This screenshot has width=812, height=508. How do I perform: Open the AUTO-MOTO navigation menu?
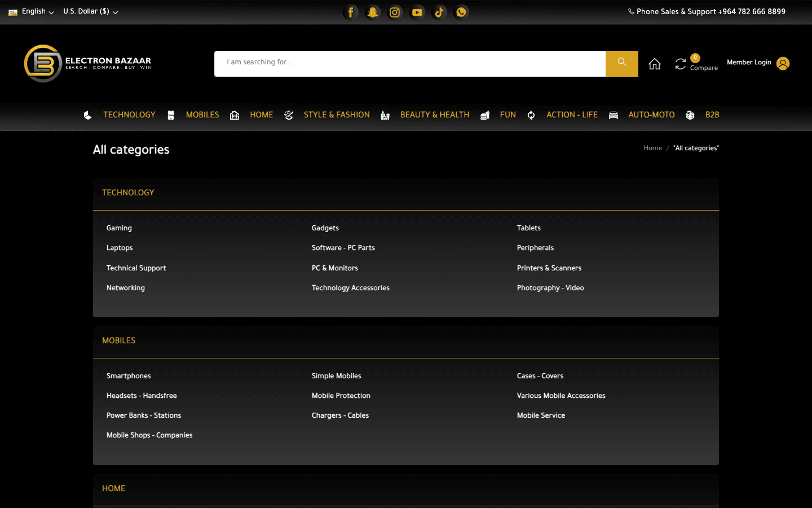pyautogui.click(x=651, y=115)
